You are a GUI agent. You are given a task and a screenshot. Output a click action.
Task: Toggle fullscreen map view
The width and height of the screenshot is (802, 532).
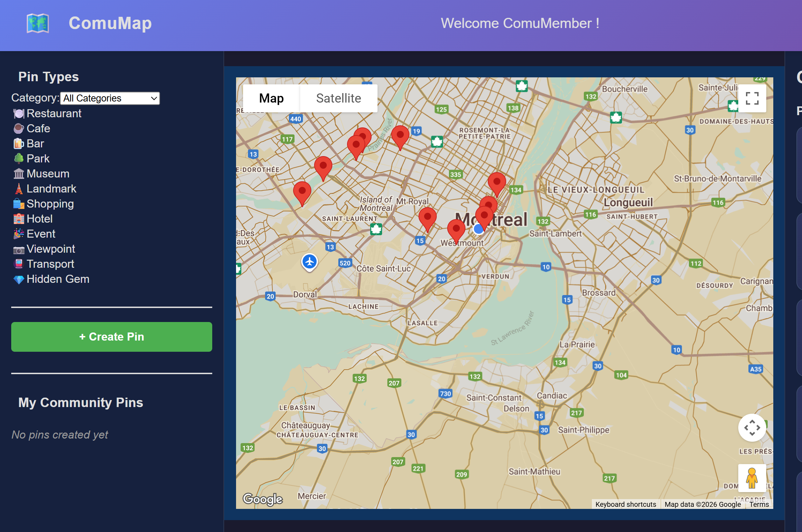click(x=752, y=98)
